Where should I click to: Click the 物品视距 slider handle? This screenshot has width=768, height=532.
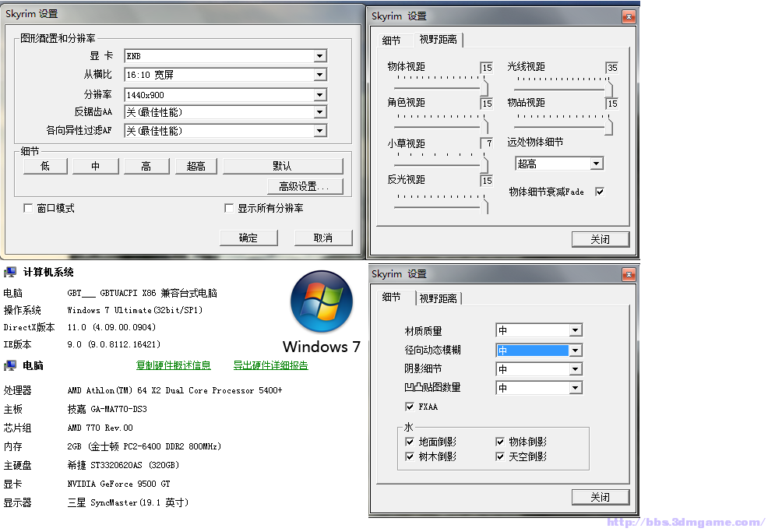tap(609, 126)
